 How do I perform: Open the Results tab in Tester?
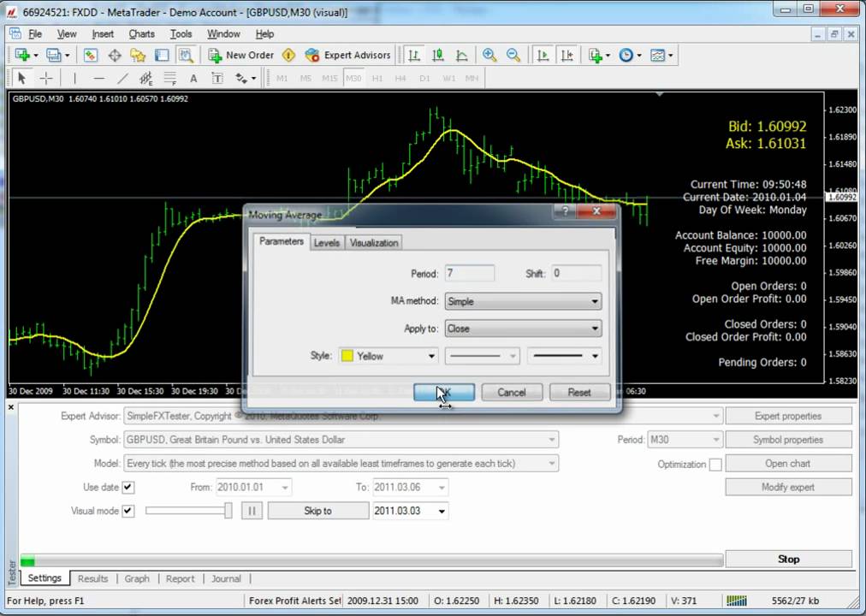pos(92,579)
